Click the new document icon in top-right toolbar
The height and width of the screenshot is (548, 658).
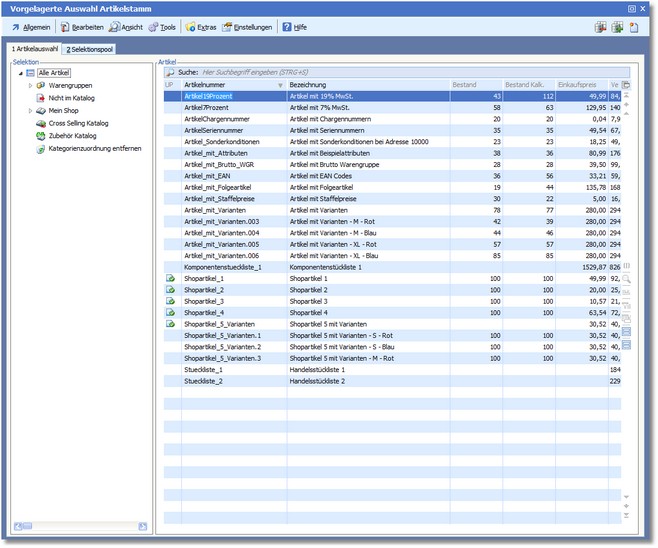pos(634,27)
